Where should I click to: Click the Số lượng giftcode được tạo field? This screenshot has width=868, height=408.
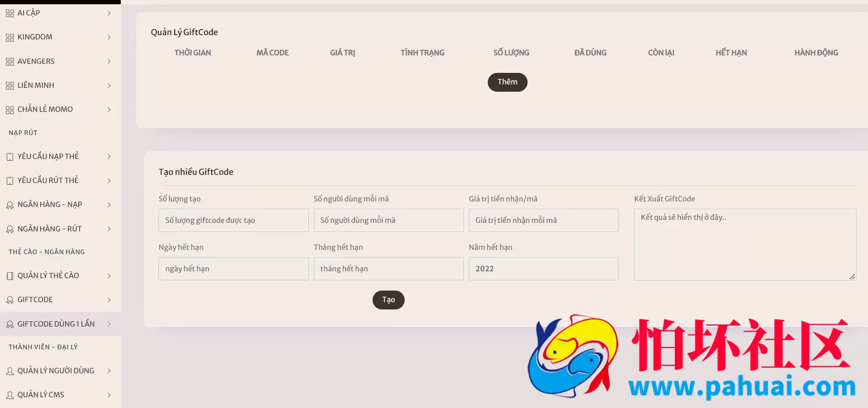pos(233,220)
